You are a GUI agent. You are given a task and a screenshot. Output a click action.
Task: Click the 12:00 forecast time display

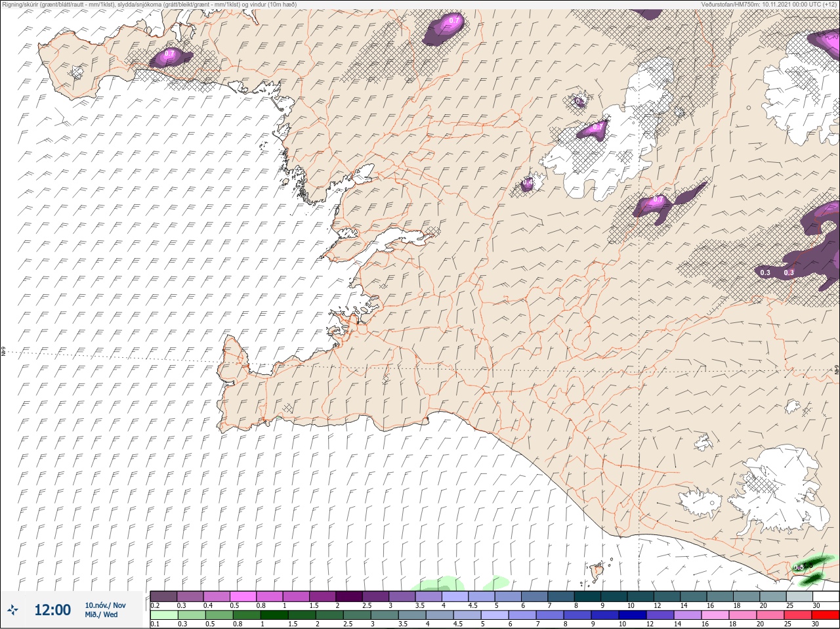click(52, 610)
